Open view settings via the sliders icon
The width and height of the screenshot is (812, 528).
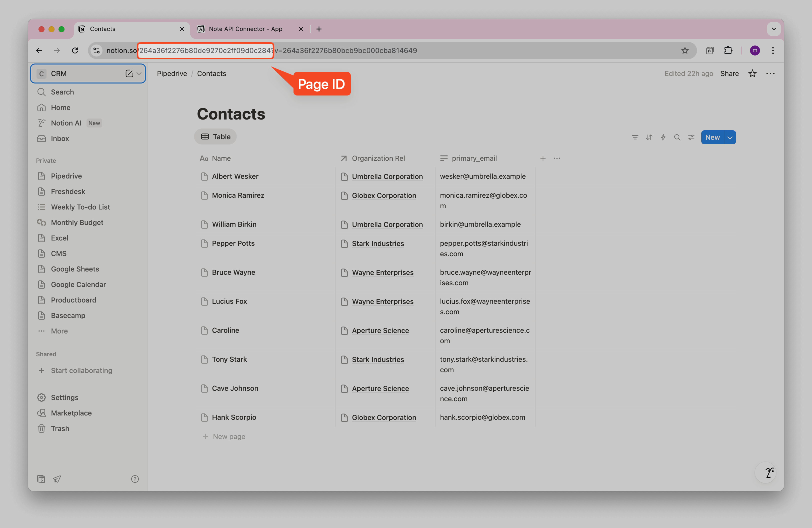691,137
